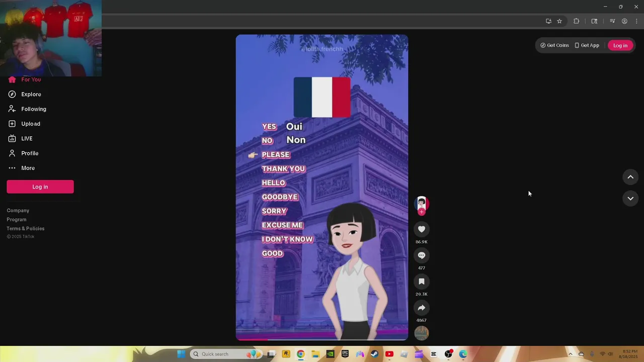
Task: Click the Upload plus-square icon
Action: click(12, 124)
